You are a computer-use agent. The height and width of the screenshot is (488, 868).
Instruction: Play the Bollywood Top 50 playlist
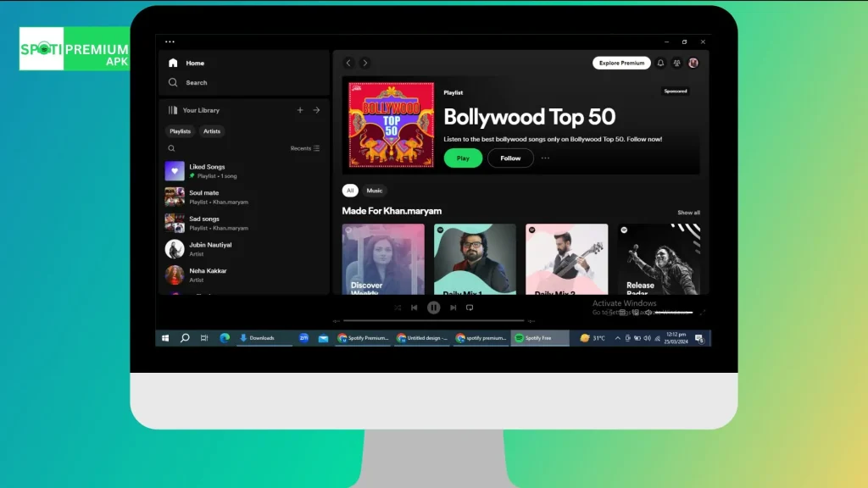463,158
